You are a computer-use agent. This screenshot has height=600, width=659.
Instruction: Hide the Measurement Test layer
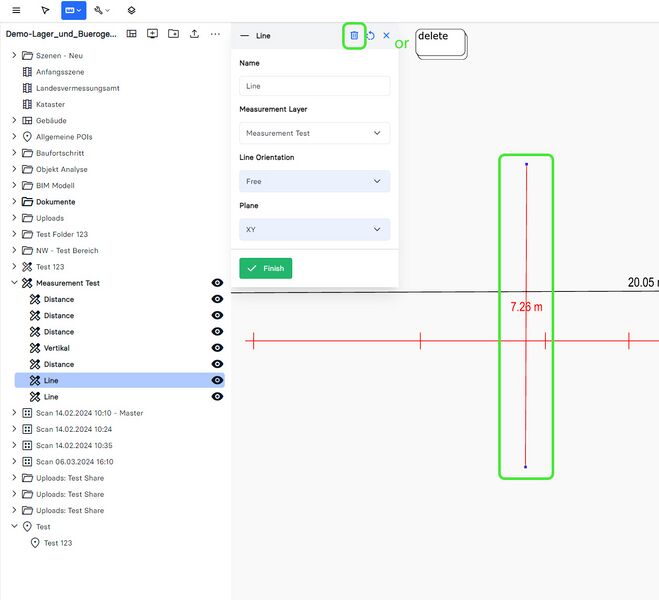click(217, 283)
